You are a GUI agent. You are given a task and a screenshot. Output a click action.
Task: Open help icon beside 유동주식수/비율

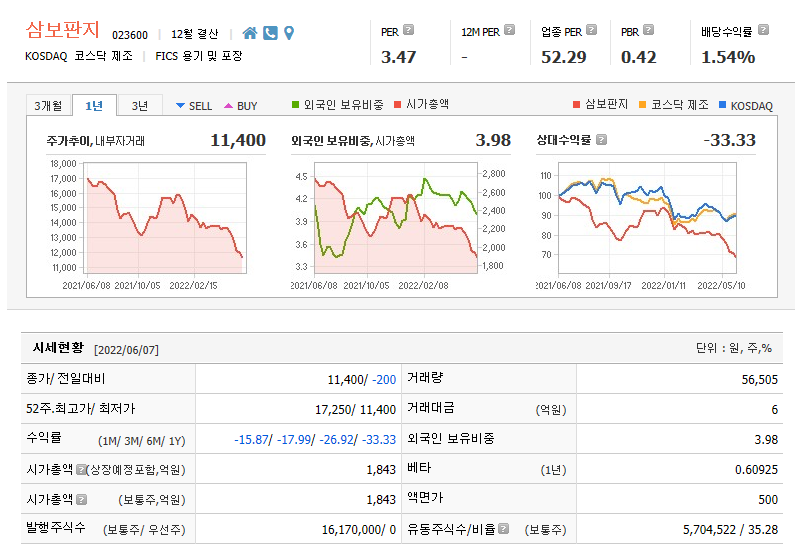pyautogui.click(x=503, y=529)
